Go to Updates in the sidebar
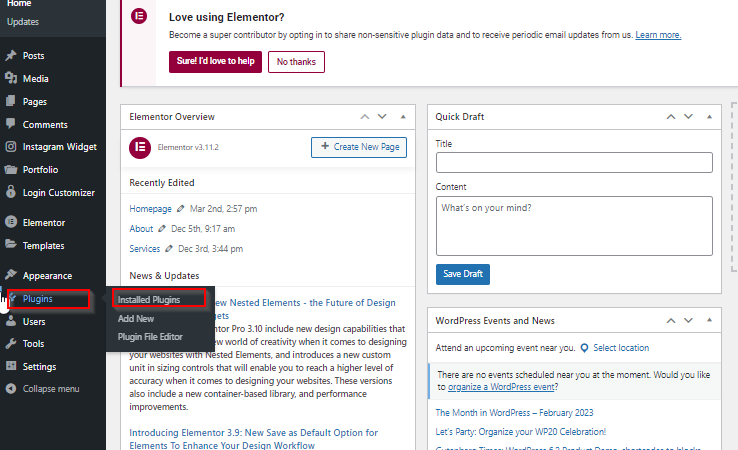 coord(23,22)
